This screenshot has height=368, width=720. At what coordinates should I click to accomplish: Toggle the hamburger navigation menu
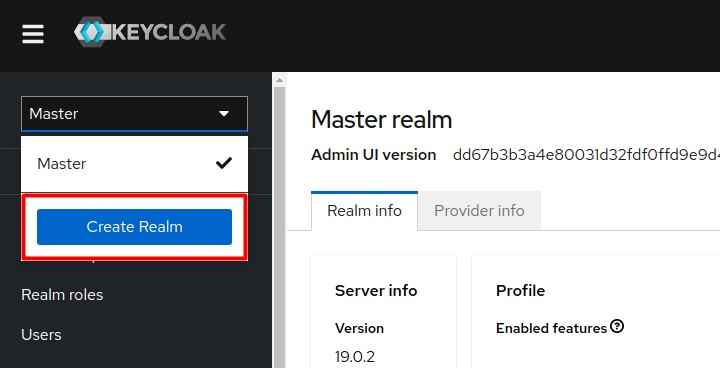tap(33, 34)
